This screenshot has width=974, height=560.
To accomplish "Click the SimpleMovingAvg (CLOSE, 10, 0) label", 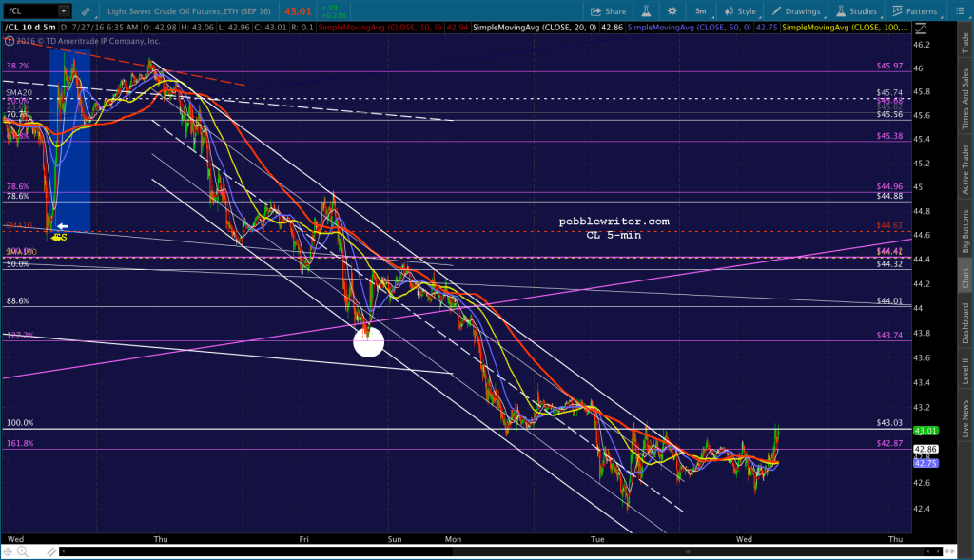I will coord(380,28).
